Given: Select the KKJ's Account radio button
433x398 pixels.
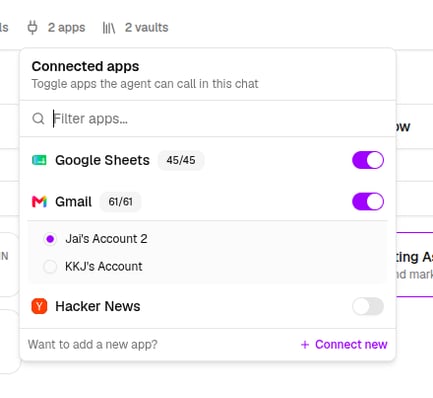Looking at the screenshot, I should coord(50,266).
